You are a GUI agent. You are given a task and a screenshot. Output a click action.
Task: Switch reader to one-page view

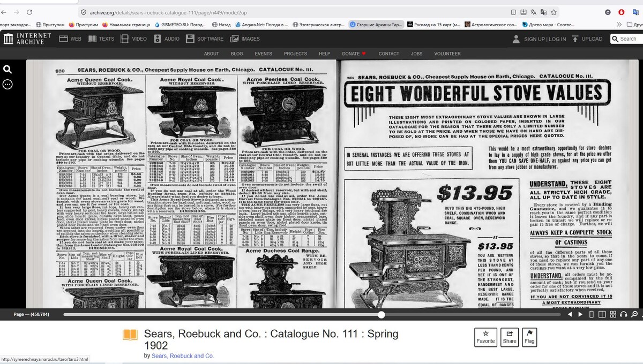click(592, 314)
